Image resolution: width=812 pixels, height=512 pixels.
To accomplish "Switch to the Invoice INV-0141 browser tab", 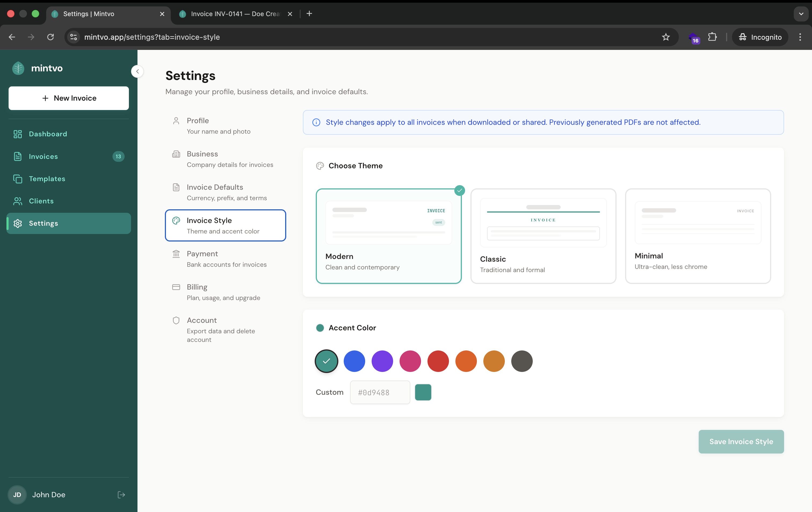I will [235, 14].
